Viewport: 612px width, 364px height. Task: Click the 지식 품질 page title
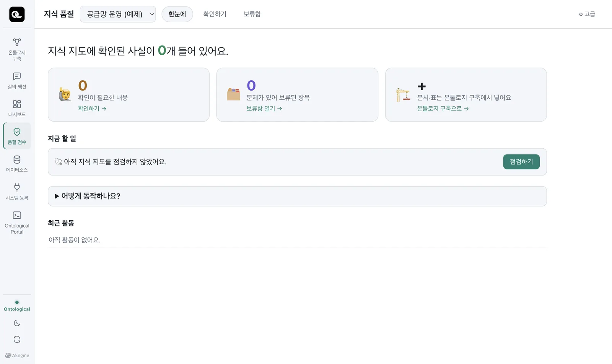59,14
